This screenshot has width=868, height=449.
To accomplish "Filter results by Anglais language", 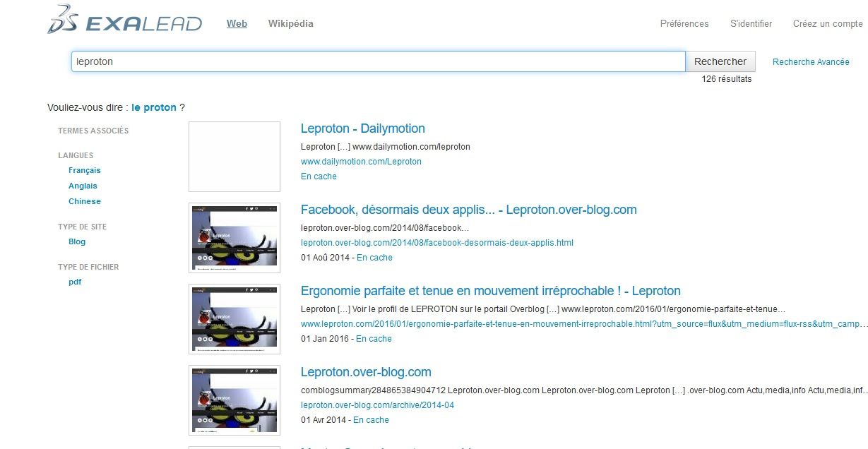I will [83, 186].
